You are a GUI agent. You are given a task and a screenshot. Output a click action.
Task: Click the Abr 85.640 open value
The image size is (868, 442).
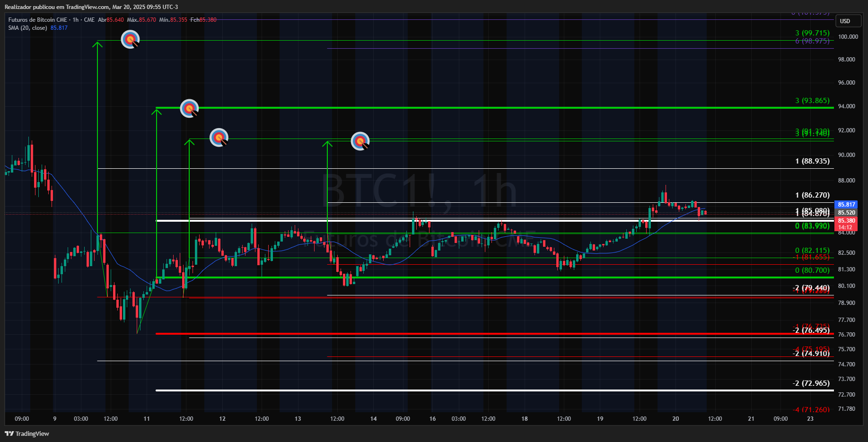111,20
